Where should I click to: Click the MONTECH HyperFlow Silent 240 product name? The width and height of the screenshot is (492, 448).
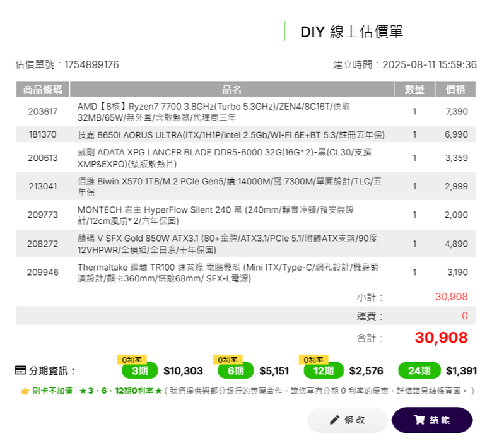point(216,215)
